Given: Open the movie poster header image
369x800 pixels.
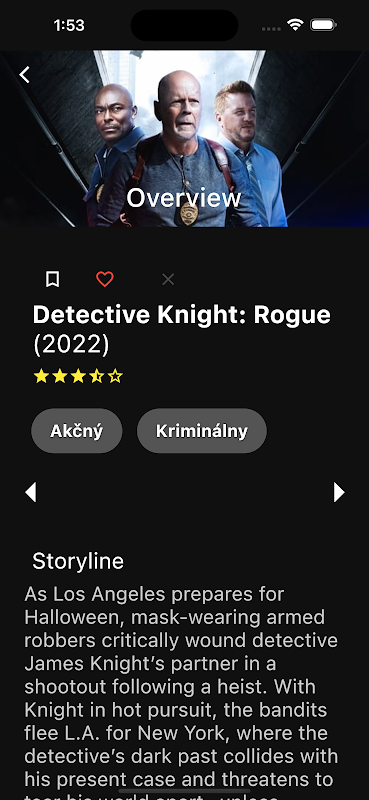Looking at the screenshot, I should pyautogui.click(x=184, y=138).
